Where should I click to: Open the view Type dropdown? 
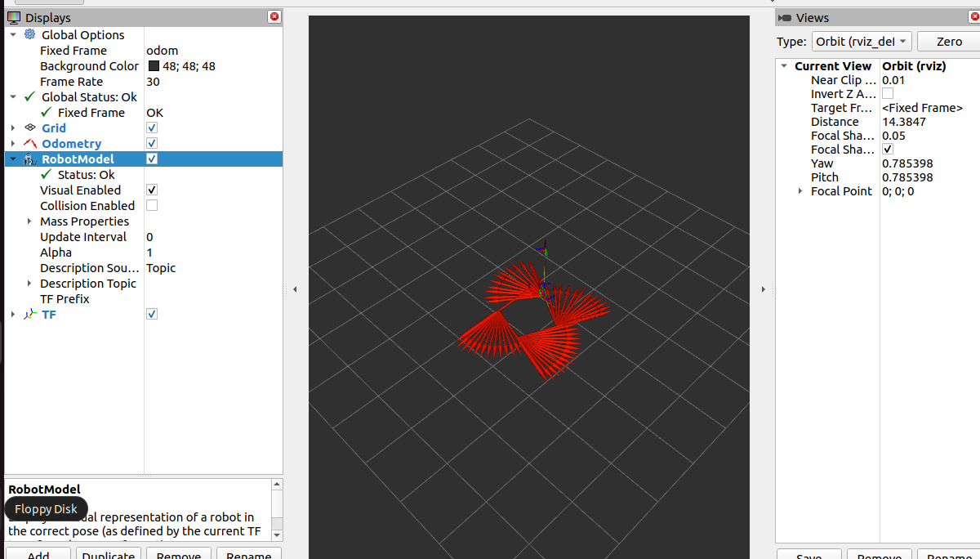(862, 42)
